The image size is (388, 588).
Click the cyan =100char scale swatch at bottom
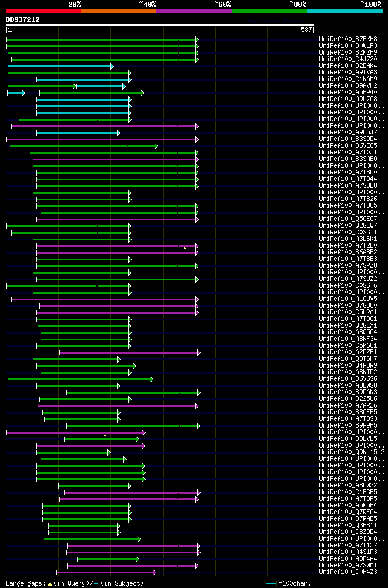pos(271,584)
